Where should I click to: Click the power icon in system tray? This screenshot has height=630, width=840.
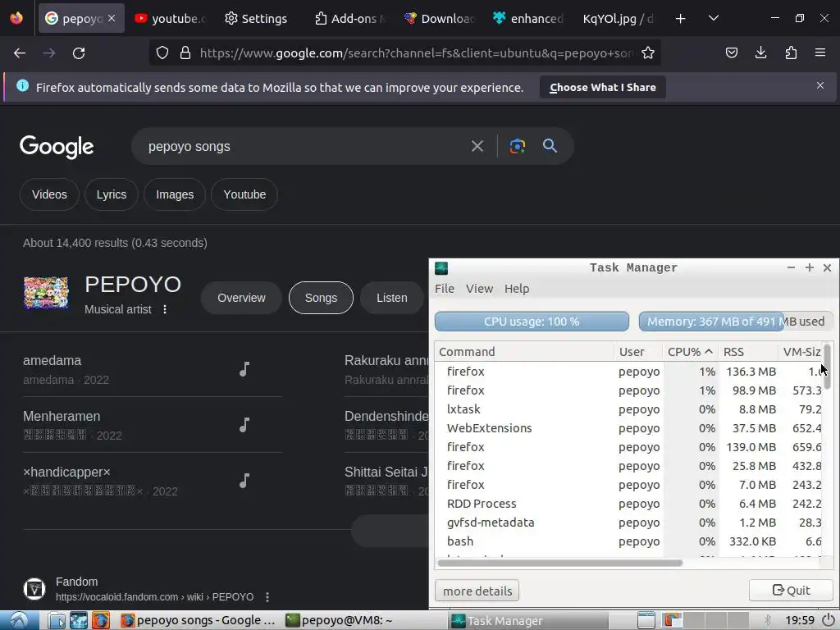(829, 620)
